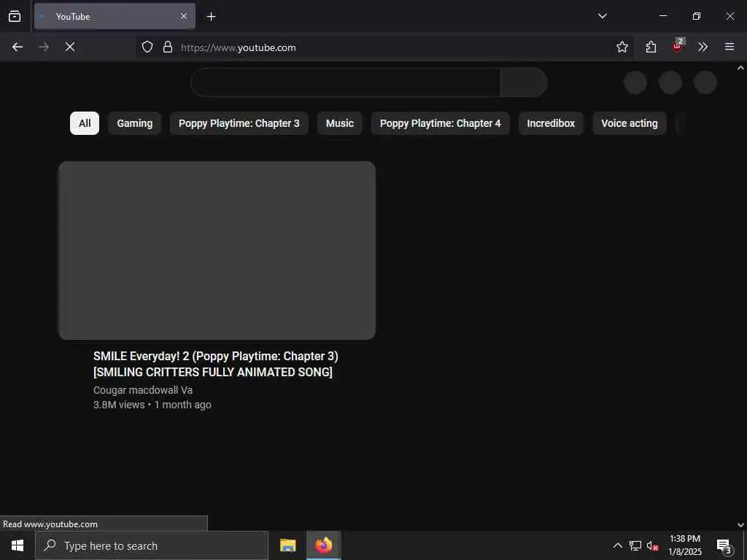The width and height of the screenshot is (747, 560).
Task: Select the All filter chip
Action: tap(85, 123)
